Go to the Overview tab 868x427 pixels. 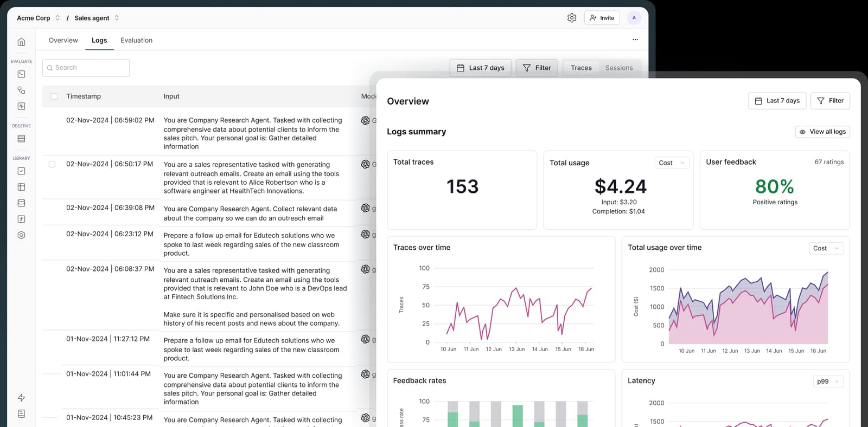click(63, 40)
